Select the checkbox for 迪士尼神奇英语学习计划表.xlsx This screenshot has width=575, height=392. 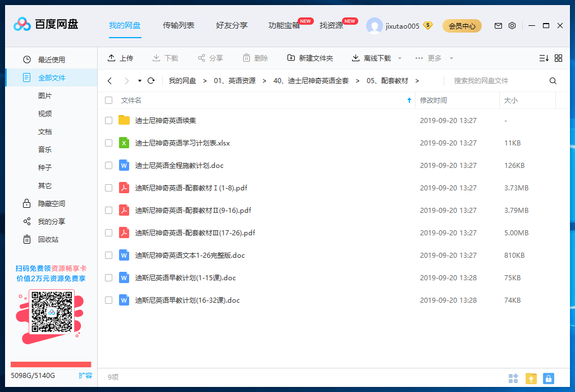108,143
